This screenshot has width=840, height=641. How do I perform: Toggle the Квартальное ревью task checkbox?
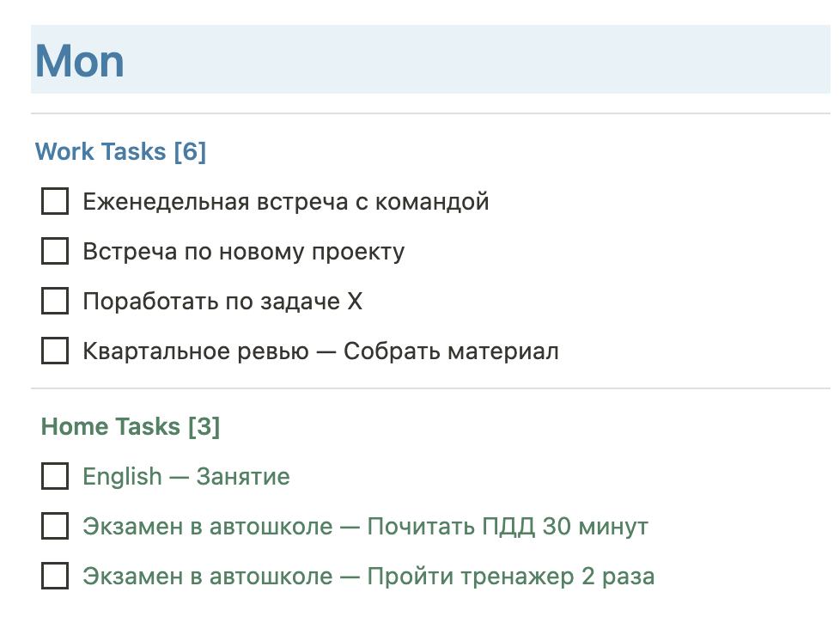(x=55, y=351)
